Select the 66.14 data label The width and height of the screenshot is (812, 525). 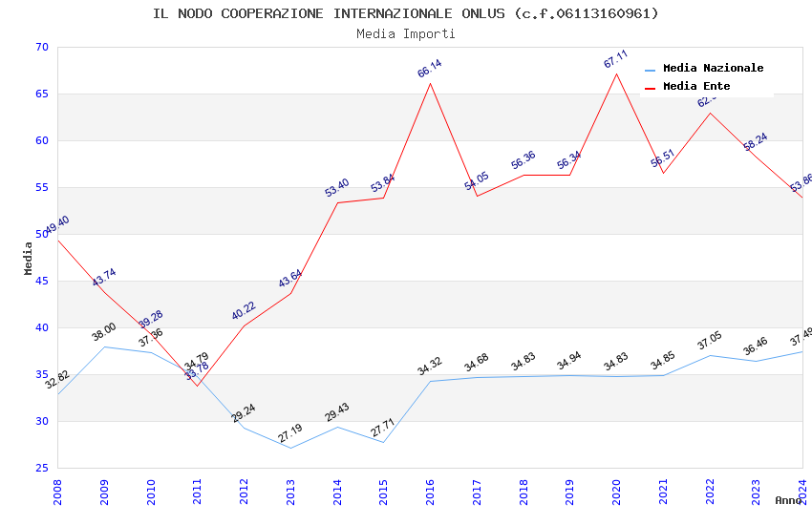click(429, 69)
